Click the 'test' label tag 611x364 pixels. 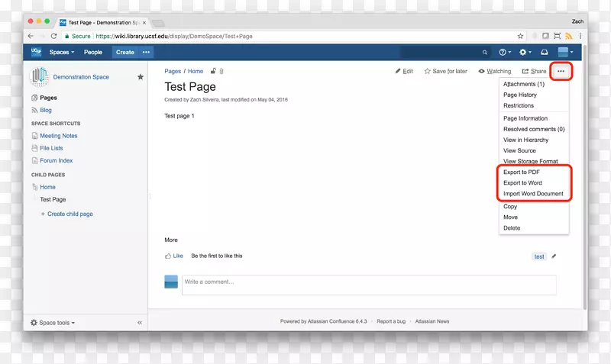[x=539, y=256]
